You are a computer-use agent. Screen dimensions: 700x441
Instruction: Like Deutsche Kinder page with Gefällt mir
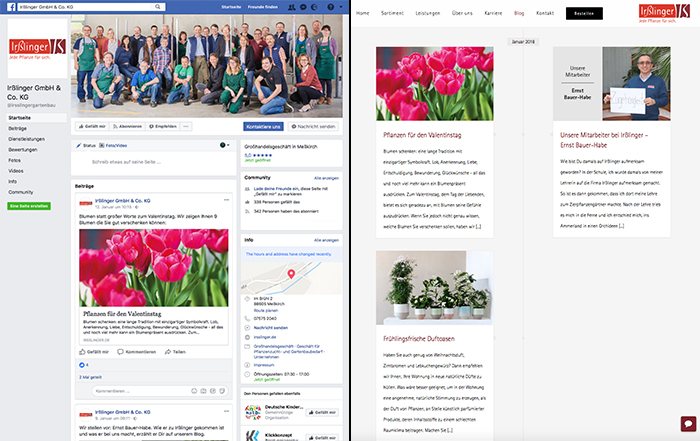(322, 412)
